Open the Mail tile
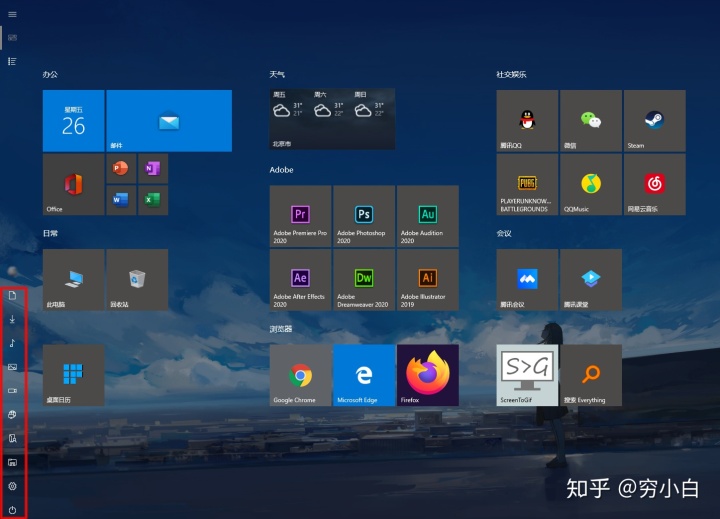This screenshot has height=519, width=720. (x=169, y=121)
